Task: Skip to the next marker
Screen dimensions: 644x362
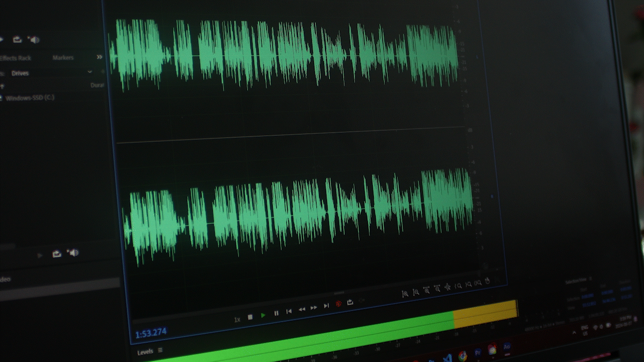Action: pos(326,306)
